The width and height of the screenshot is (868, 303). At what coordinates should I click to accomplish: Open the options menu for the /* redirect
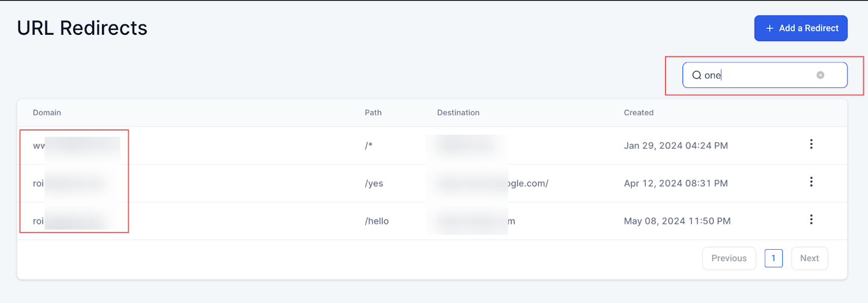tap(811, 144)
